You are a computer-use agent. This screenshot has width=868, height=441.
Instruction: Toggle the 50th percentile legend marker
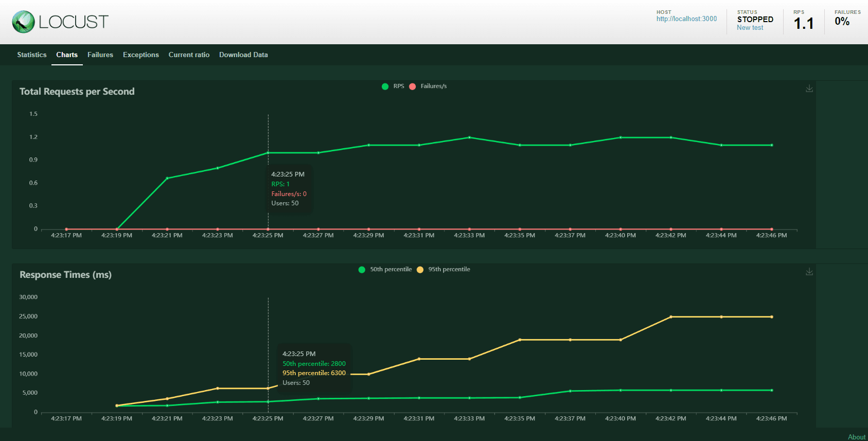[362, 270]
